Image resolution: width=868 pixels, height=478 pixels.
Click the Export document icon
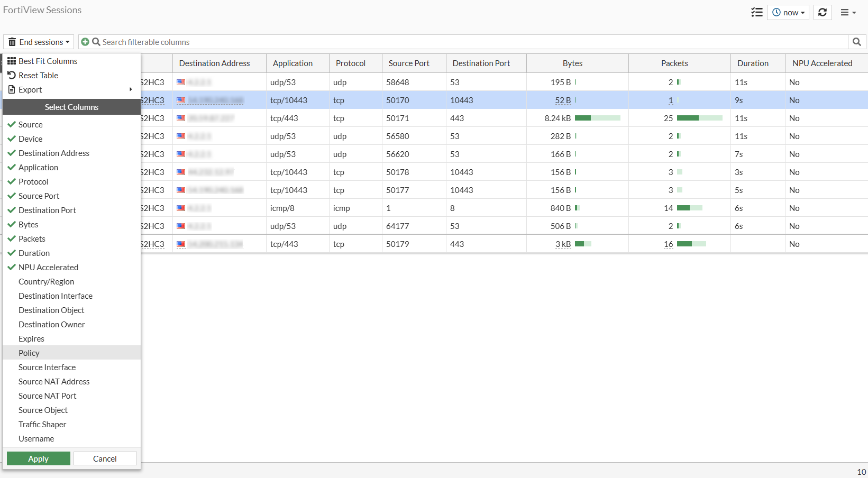coord(12,90)
